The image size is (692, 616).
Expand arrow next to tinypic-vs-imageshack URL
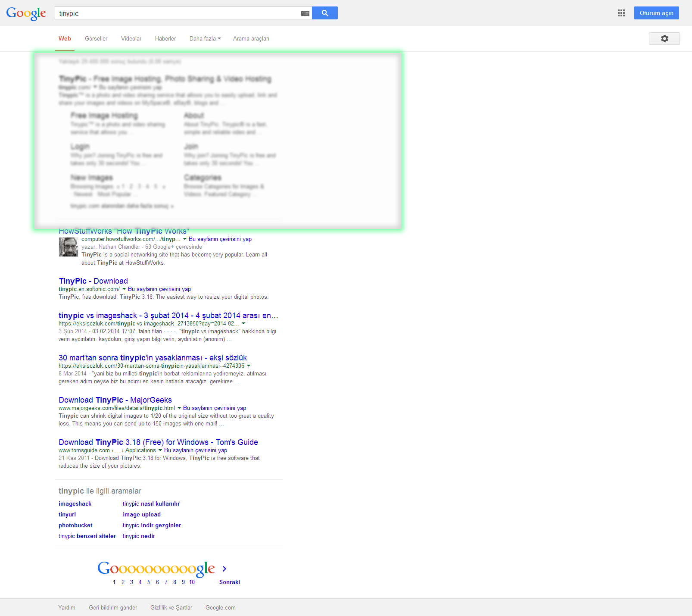tap(243, 323)
